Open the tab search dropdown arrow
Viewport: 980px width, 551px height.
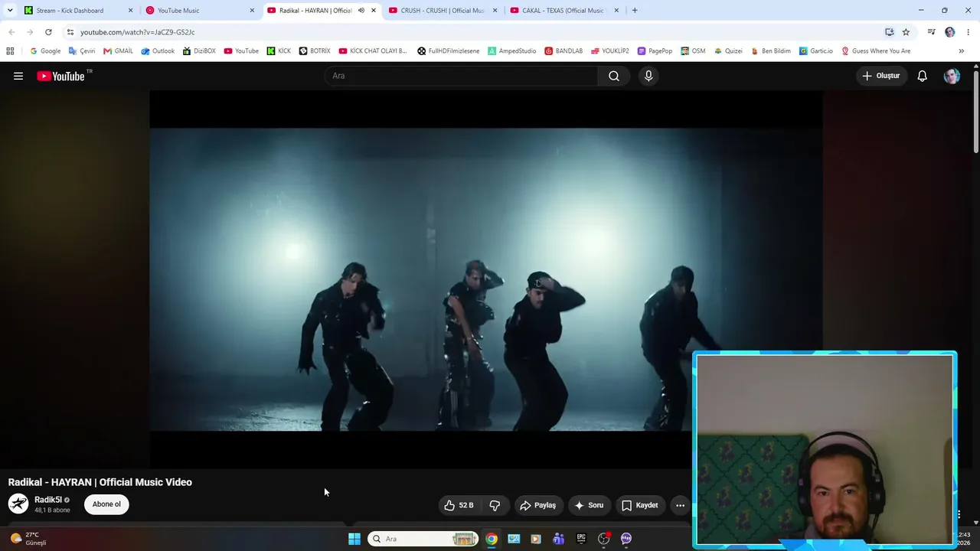click(x=10, y=11)
